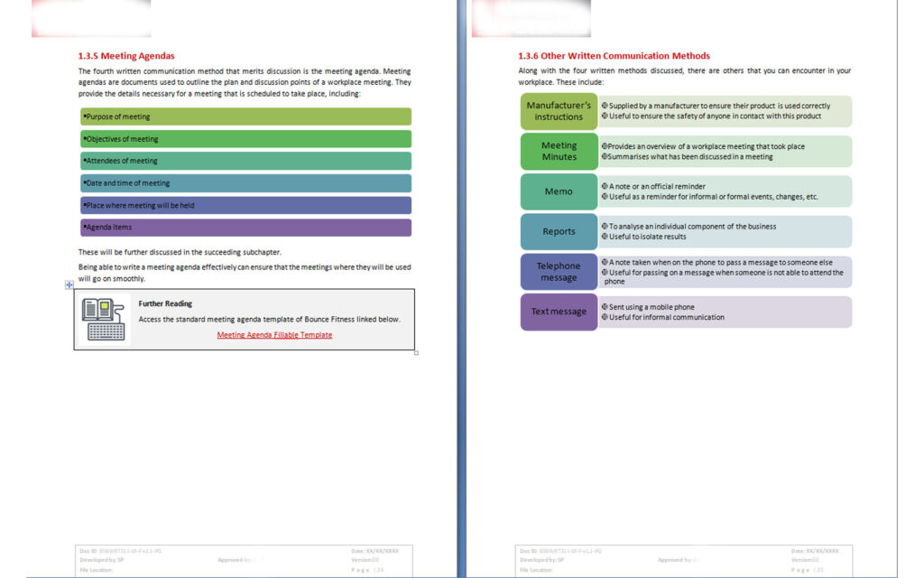924x578 pixels.
Task: Select the 'Attendees of meeting' bar
Action: (x=245, y=161)
